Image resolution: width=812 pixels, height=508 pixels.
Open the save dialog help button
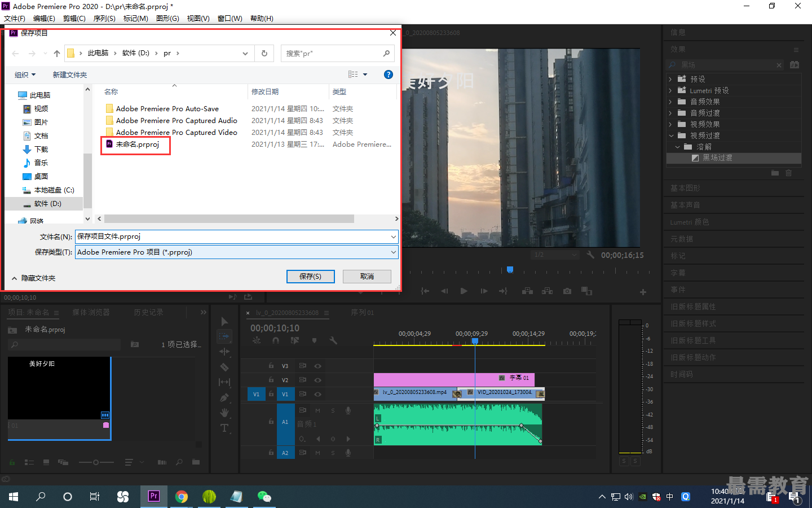pos(388,75)
